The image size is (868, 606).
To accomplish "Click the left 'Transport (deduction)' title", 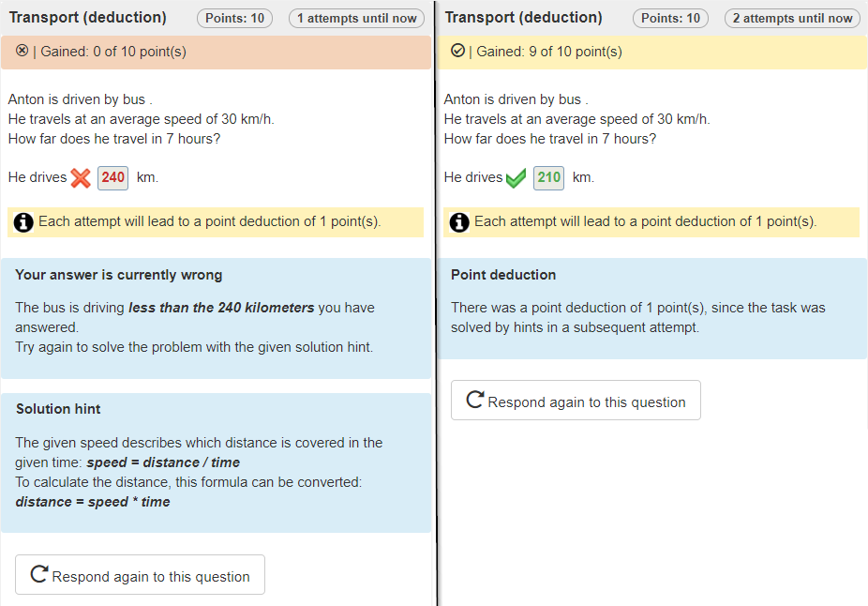I will tap(87, 18).
